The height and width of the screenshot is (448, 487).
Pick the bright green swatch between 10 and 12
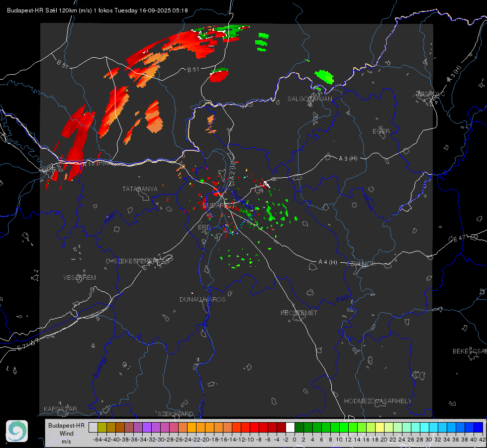(x=344, y=427)
